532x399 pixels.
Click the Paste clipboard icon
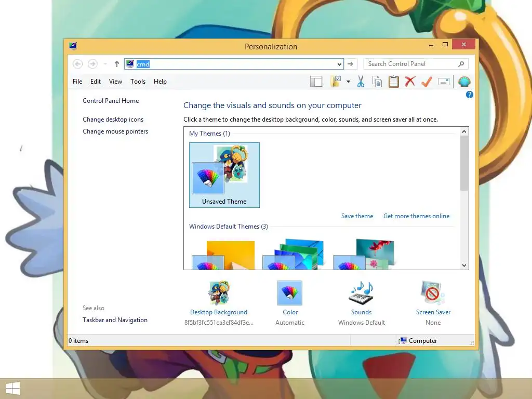[x=394, y=82]
